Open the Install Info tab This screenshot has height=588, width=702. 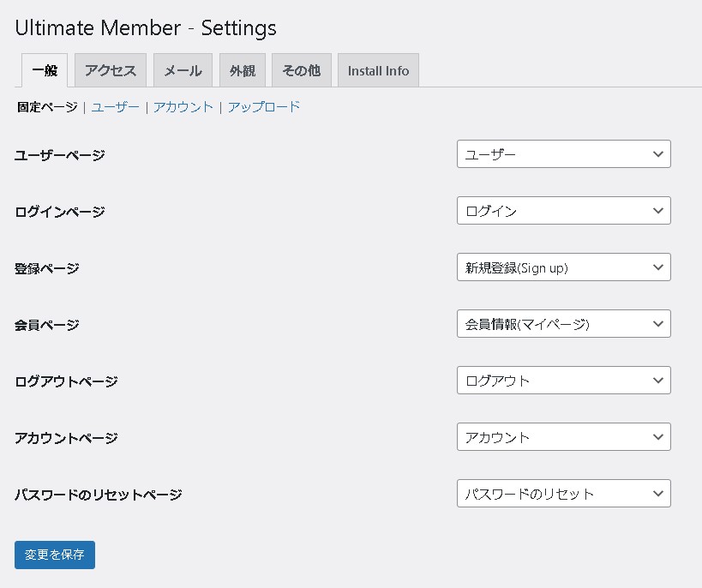(x=378, y=70)
